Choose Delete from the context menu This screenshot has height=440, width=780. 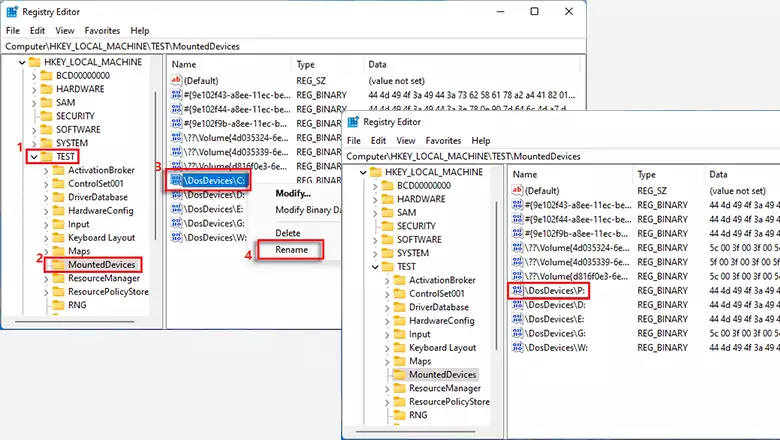pyautogui.click(x=288, y=232)
